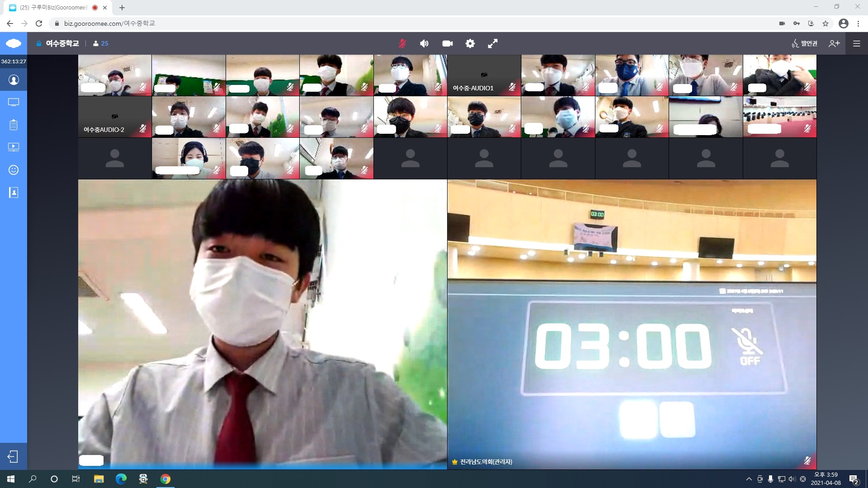The height and width of the screenshot is (488, 868).
Task: Show hidden system tray icons chevron
Action: point(749,479)
